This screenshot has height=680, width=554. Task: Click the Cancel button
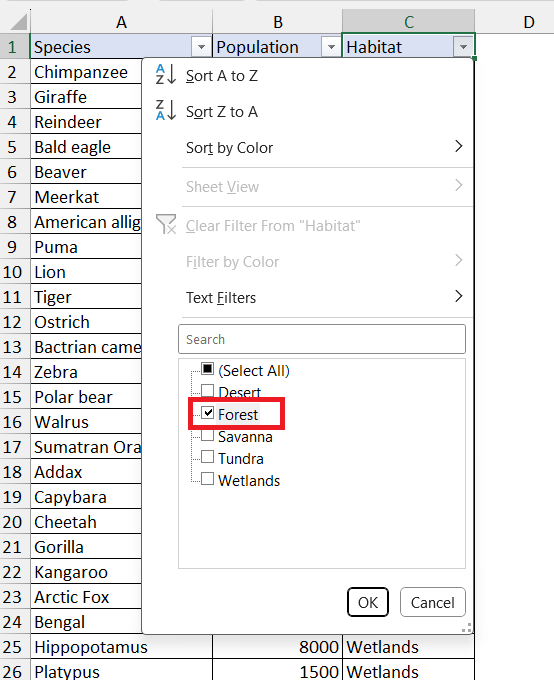coord(433,602)
